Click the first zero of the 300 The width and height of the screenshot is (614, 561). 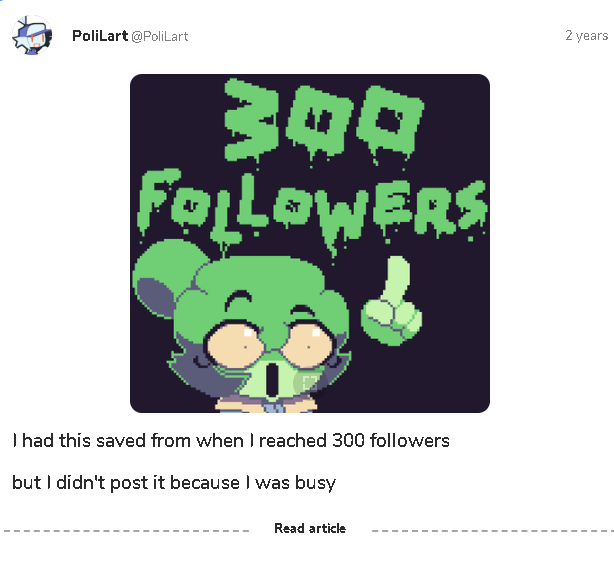(314, 122)
